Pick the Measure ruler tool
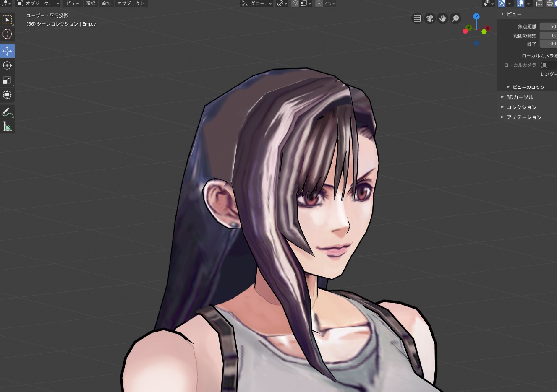Viewport: 557px width, 392px height. point(7,127)
